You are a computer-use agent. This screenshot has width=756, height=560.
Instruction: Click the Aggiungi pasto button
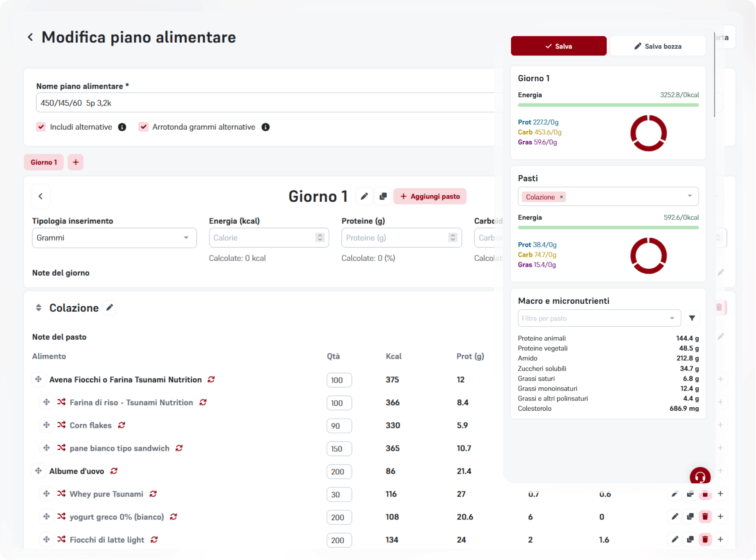[x=429, y=196]
